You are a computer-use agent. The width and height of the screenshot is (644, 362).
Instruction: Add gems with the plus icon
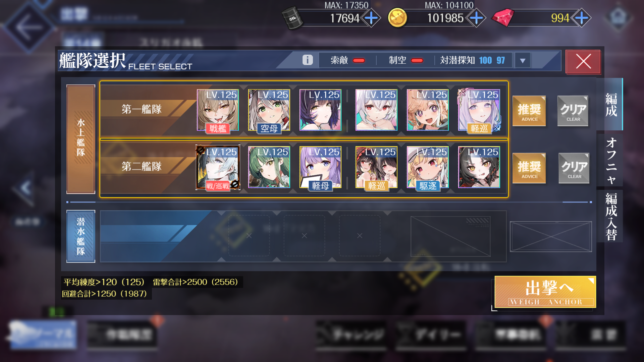pos(581,18)
